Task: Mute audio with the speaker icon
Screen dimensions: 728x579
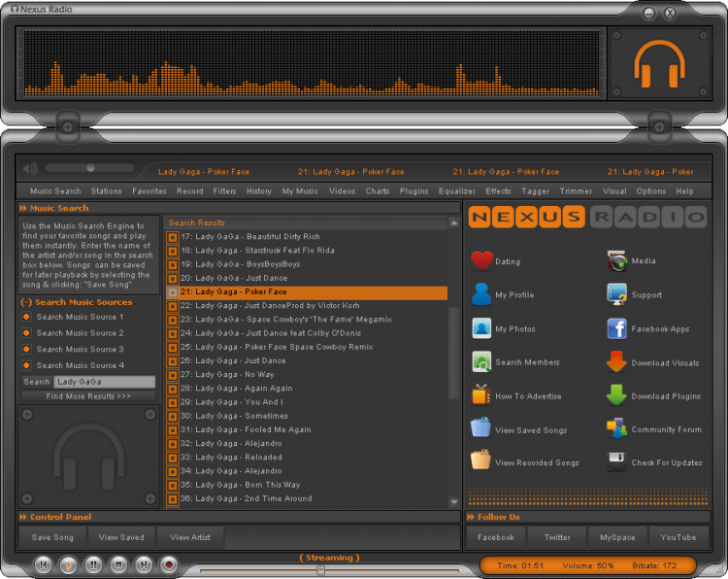Action: click(30, 168)
